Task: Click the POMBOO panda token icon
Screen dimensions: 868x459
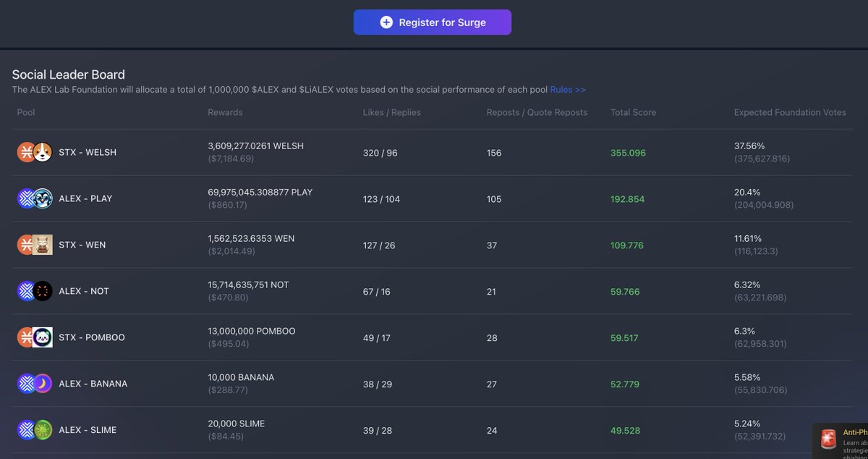Action: 43,337
